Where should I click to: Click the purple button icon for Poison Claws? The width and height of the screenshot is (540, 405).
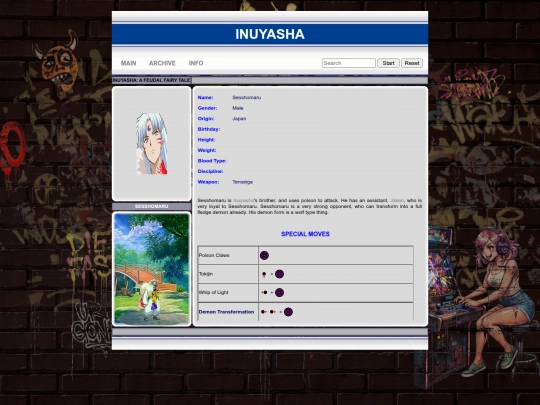pyautogui.click(x=264, y=256)
